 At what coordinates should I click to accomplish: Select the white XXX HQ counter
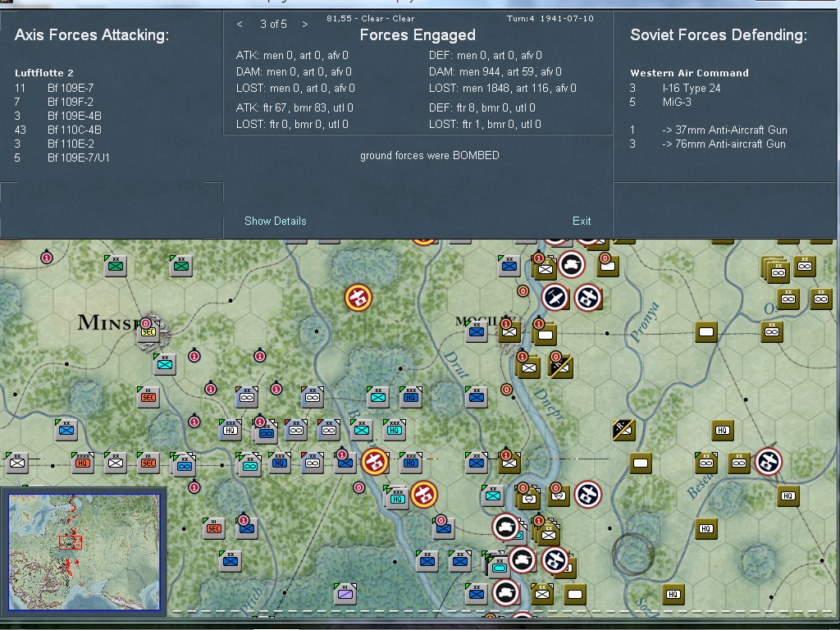[x=231, y=429]
